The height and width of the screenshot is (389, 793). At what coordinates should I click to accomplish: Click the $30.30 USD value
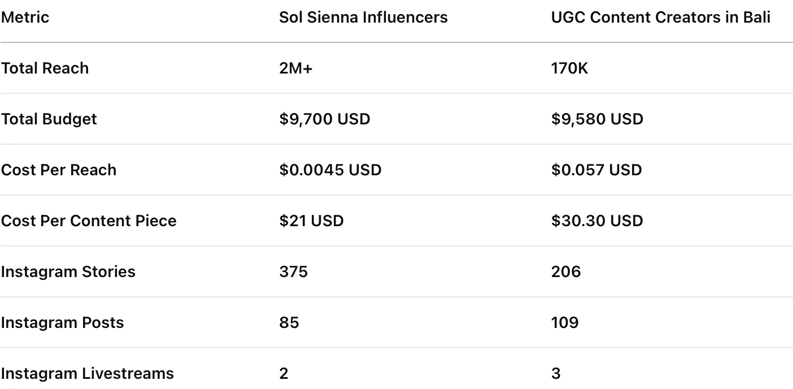[597, 221]
